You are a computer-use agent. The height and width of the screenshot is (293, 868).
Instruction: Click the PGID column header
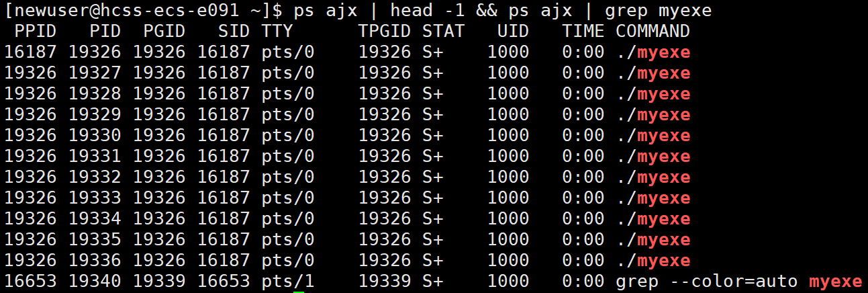click(x=164, y=31)
